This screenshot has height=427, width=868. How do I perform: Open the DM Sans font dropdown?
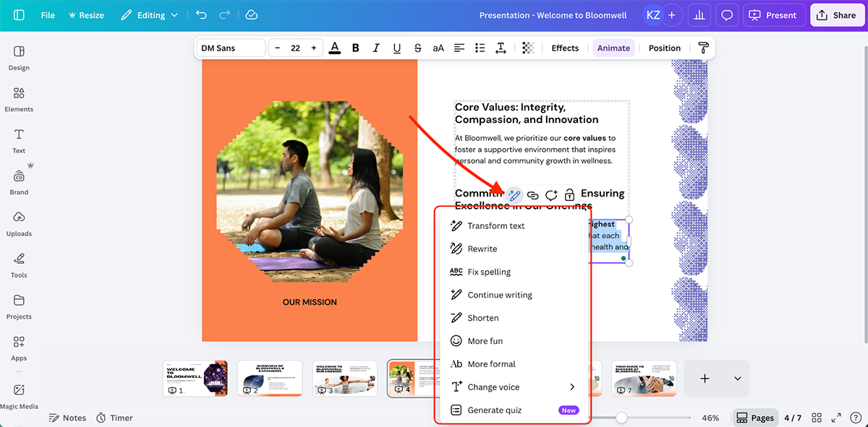(x=231, y=48)
